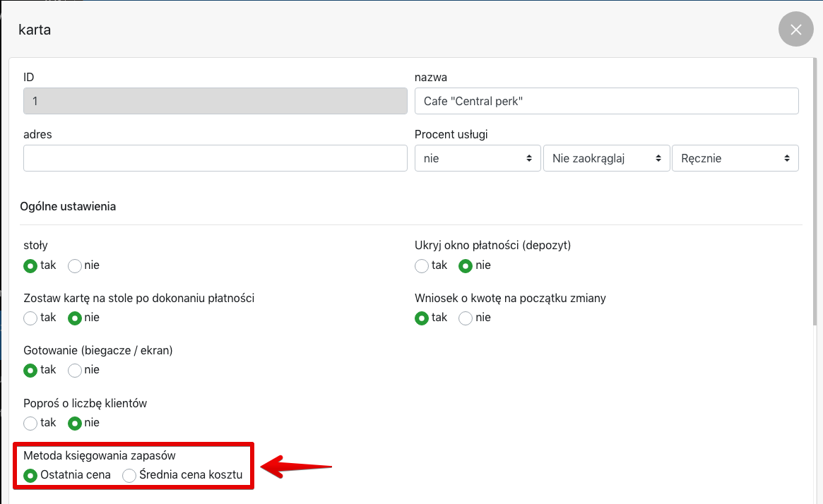The image size is (823, 504).
Task: Choose 'tak' for Ukryj okno płatności
Action: point(422,266)
